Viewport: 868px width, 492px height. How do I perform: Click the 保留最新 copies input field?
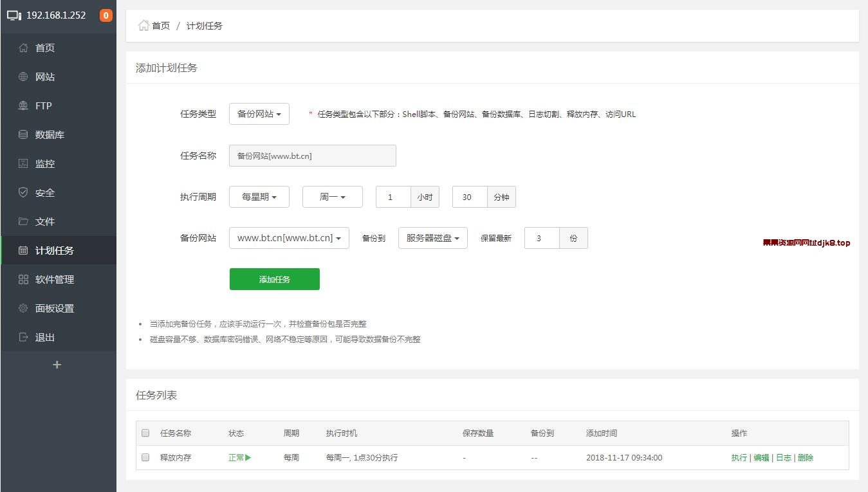point(541,238)
